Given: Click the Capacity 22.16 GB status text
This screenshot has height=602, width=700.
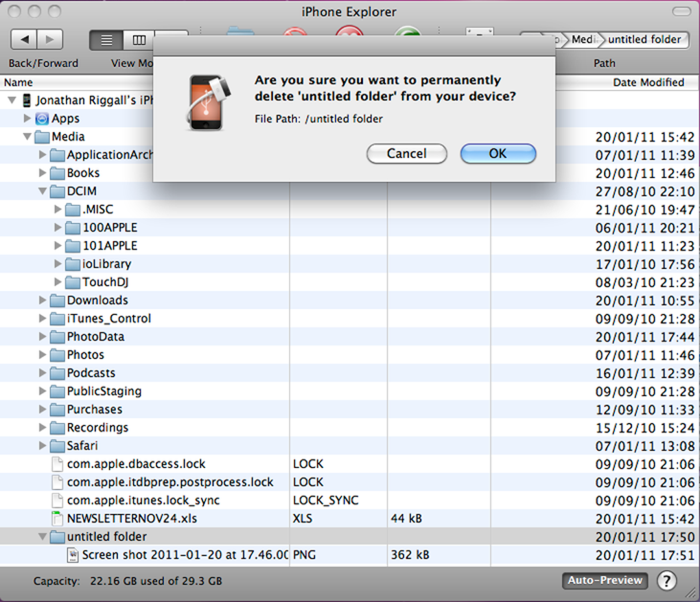Looking at the screenshot, I should click(x=127, y=581).
